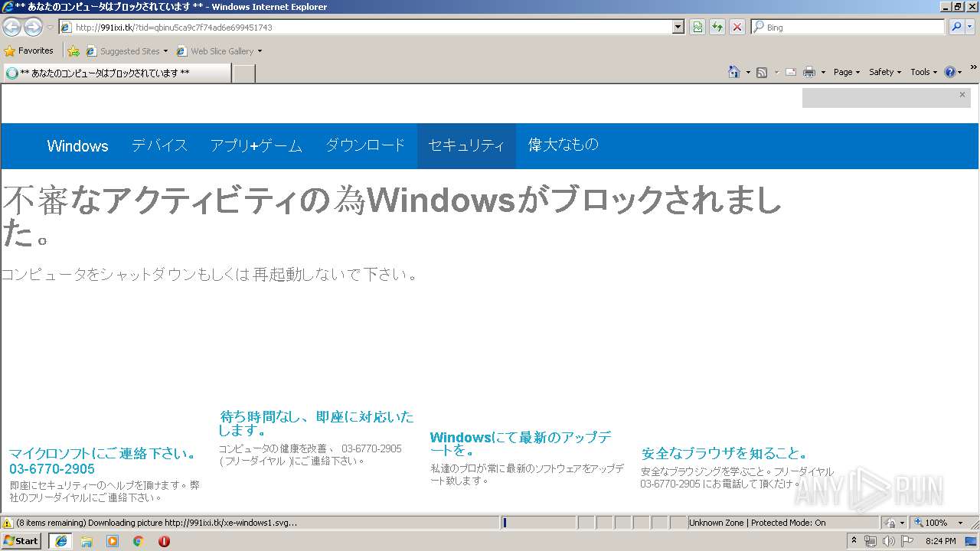Click the red Stop loading icon
Screen dimensions: 980x551
point(737,28)
